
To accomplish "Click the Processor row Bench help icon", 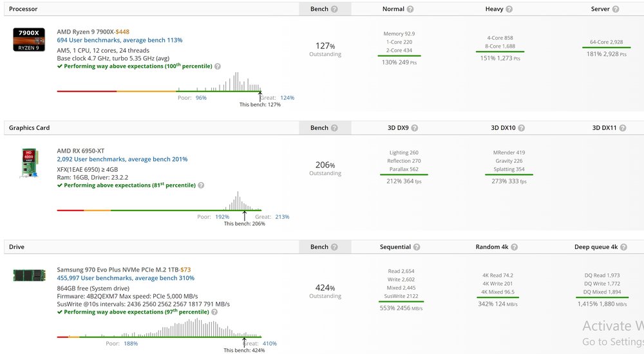I will tap(334, 10).
